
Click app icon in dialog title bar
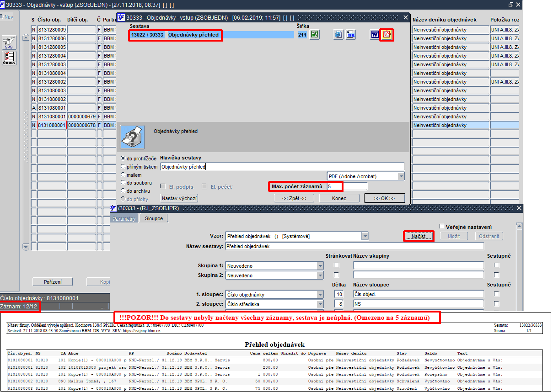pos(121,18)
